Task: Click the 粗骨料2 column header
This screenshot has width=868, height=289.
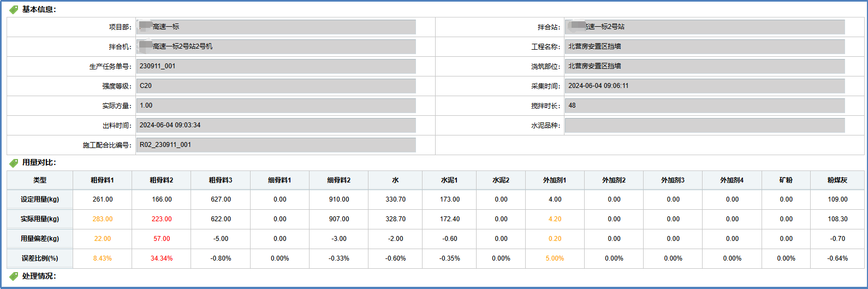Action: coord(162,180)
